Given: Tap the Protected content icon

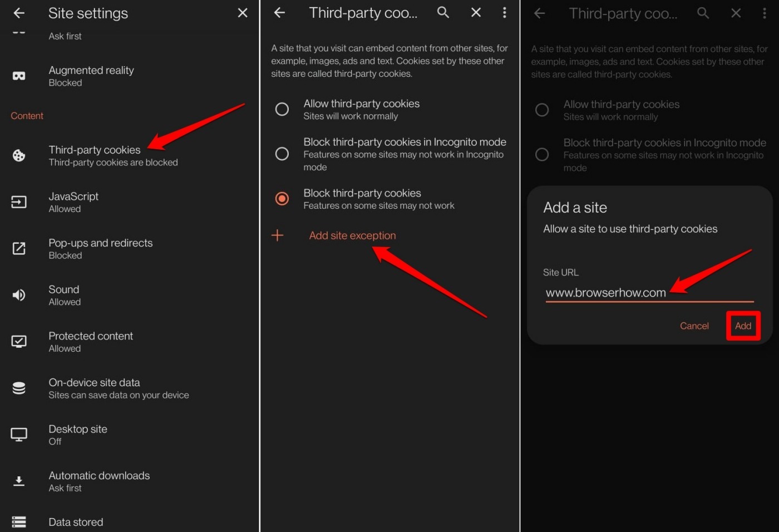Looking at the screenshot, I should pyautogui.click(x=19, y=342).
